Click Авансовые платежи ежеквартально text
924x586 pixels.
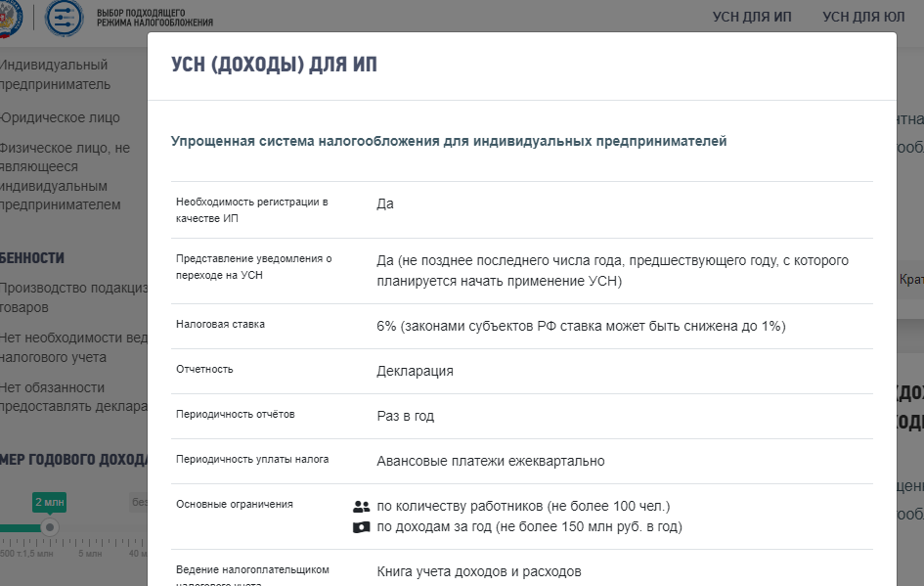tap(491, 461)
